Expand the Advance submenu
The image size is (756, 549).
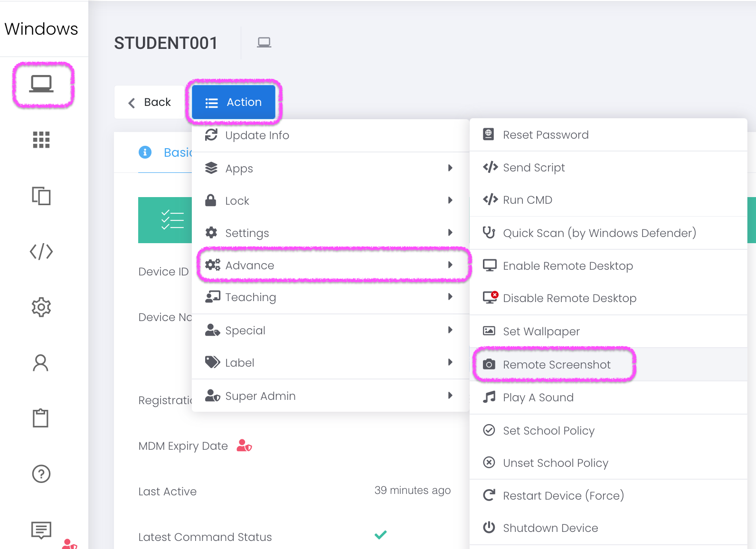(331, 265)
